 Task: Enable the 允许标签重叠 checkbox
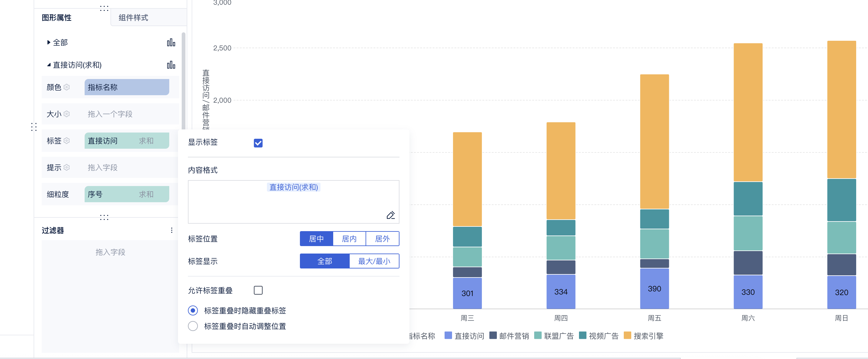pyautogui.click(x=258, y=290)
